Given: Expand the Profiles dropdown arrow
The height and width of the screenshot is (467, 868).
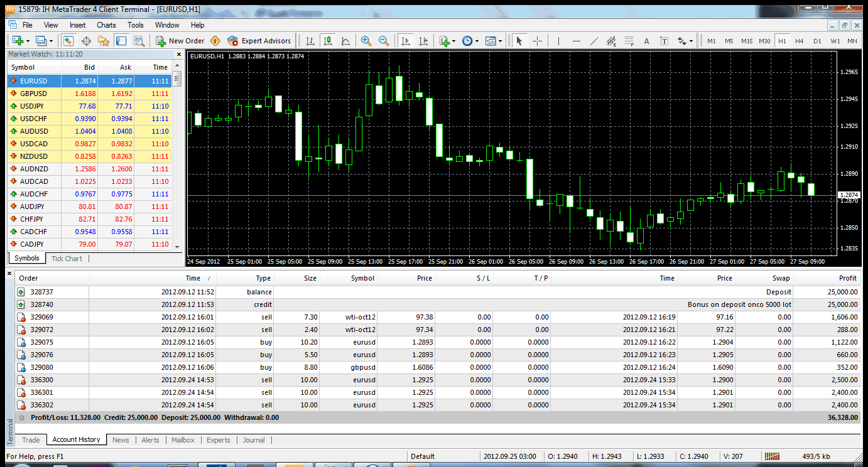Looking at the screenshot, I should pos(52,41).
